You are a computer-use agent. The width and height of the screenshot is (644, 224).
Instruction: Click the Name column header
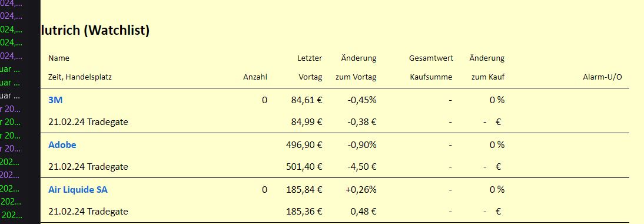pos(59,58)
